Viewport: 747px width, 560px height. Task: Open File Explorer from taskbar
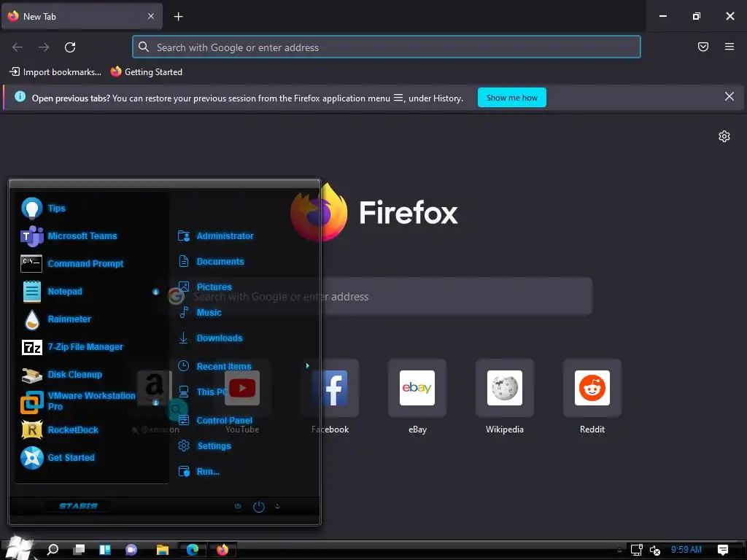pos(163,550)
